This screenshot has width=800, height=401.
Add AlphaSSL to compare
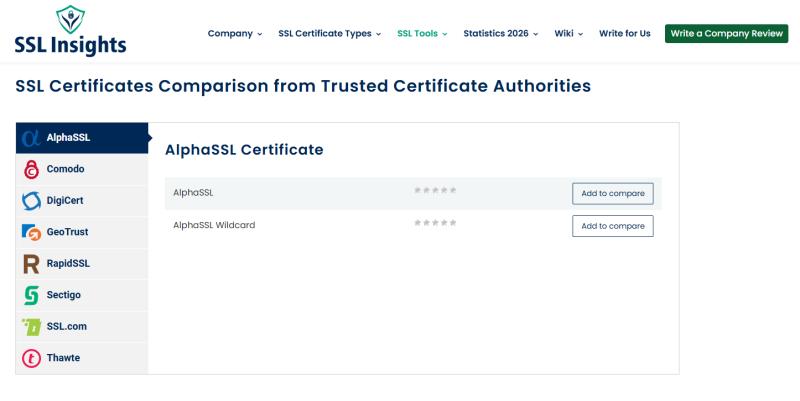coord(612,194)
